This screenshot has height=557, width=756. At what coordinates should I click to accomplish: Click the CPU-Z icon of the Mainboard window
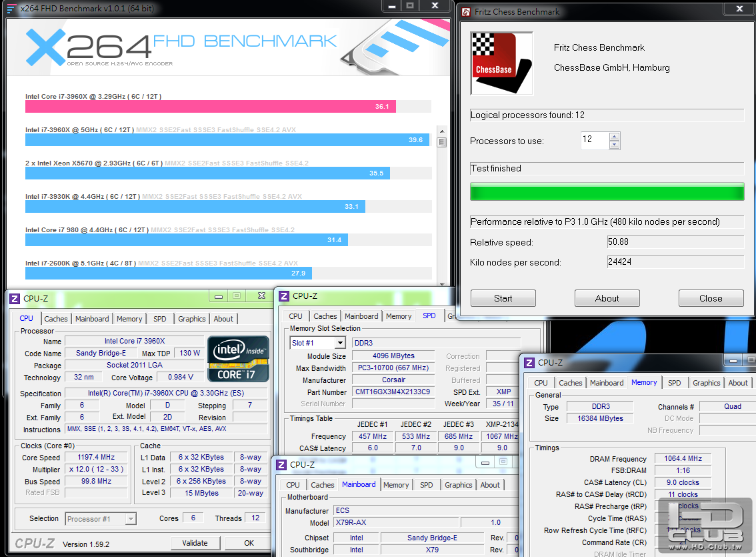click(x=281, y=464)
